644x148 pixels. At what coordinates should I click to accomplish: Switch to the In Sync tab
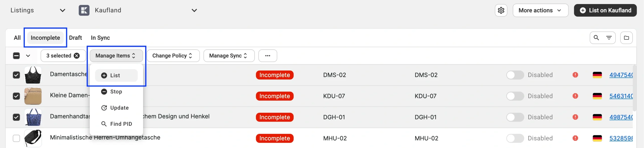click(x=100, y=38)
